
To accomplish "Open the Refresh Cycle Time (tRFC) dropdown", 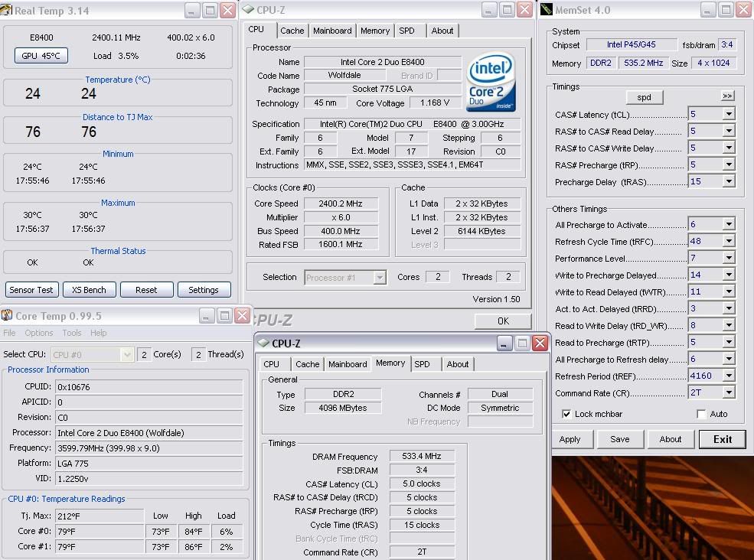I will (729, 241).
